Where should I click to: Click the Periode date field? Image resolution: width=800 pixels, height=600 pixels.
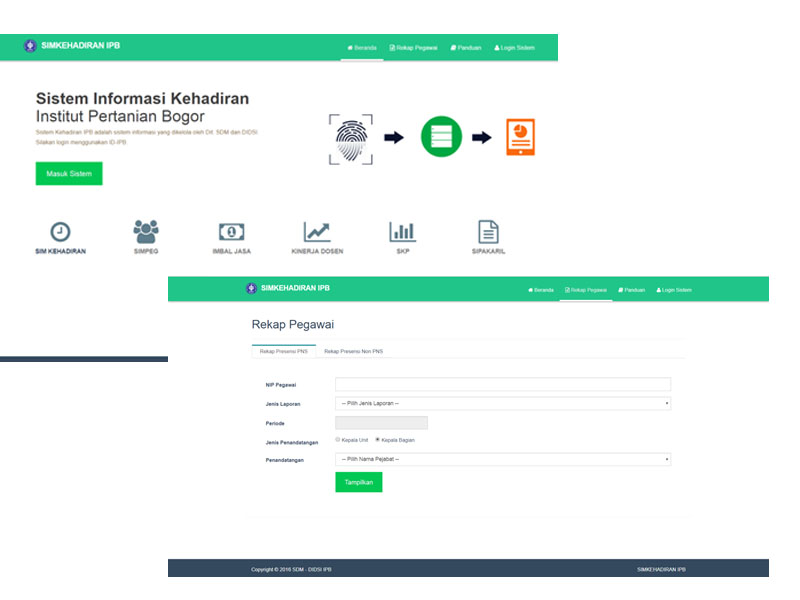pyautogui.click(x=381, y=422)
